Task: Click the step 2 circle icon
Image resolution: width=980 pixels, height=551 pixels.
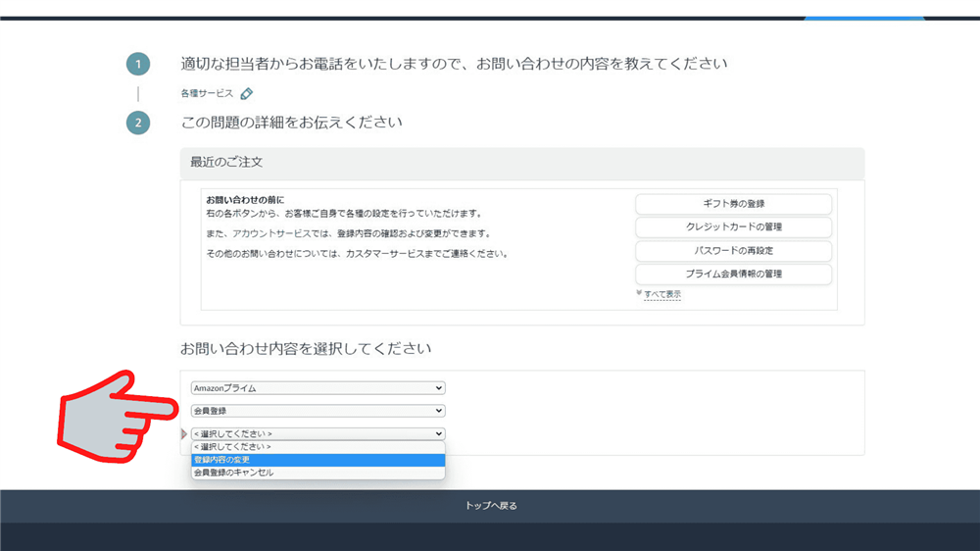Action: 138,123
